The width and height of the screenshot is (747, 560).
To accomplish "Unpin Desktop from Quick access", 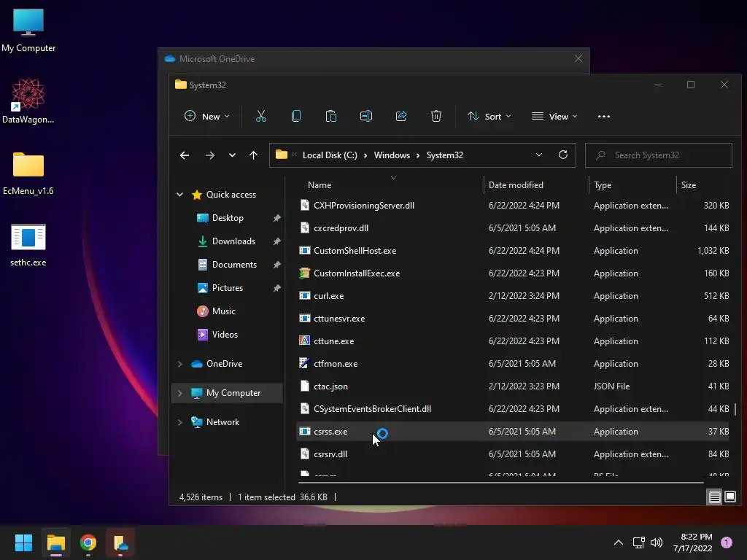I will 276,218.
